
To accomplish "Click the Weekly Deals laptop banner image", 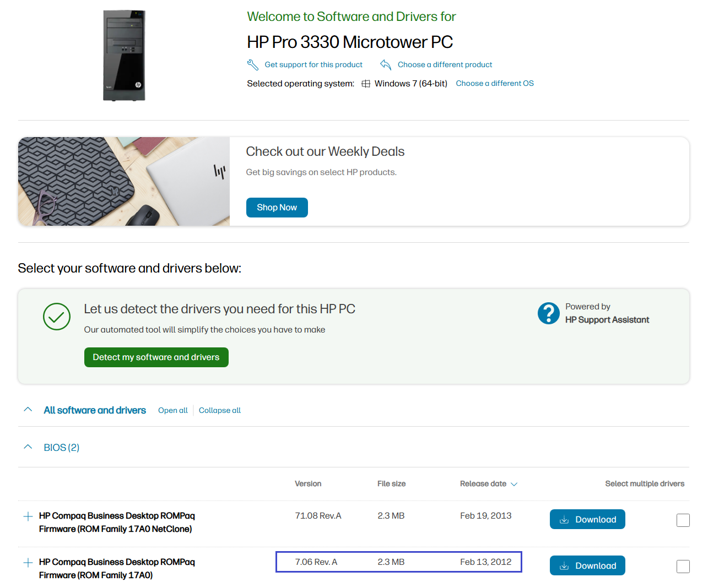I will [124, 181].
